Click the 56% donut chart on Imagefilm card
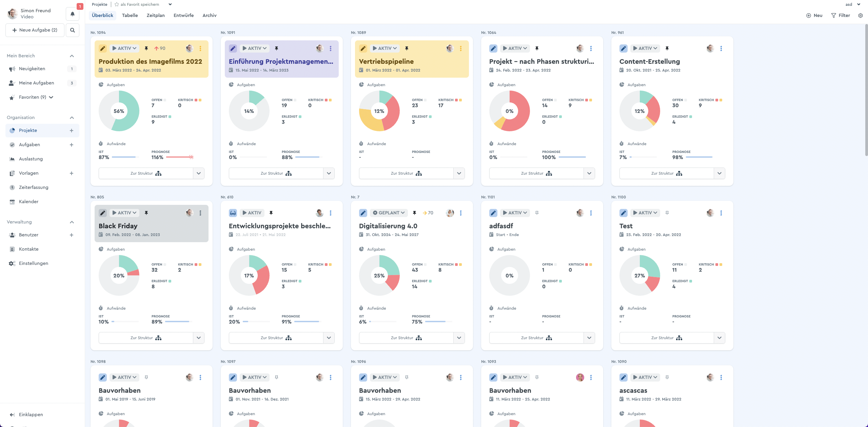Viewport: 868px width, 427px height. click(119, 111)
